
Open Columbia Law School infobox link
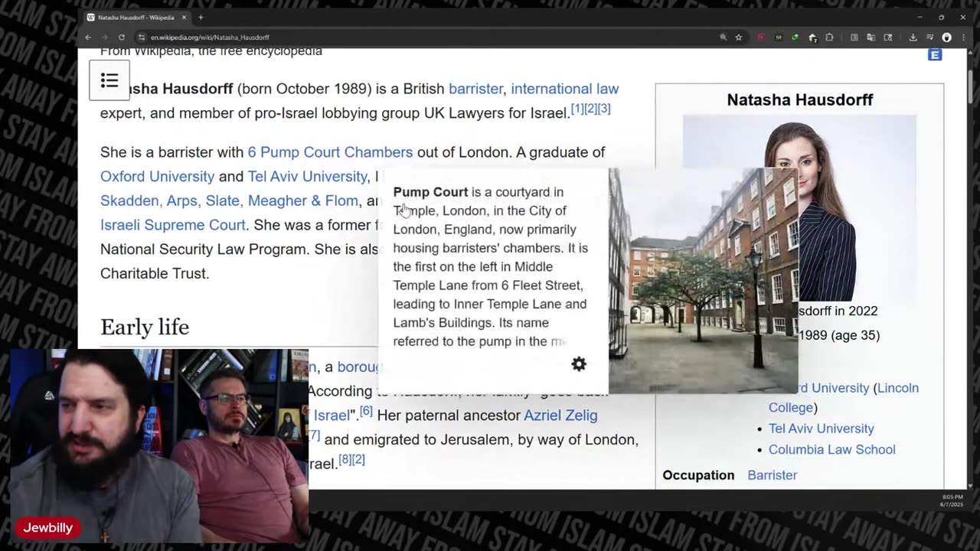tap(831, 449)
